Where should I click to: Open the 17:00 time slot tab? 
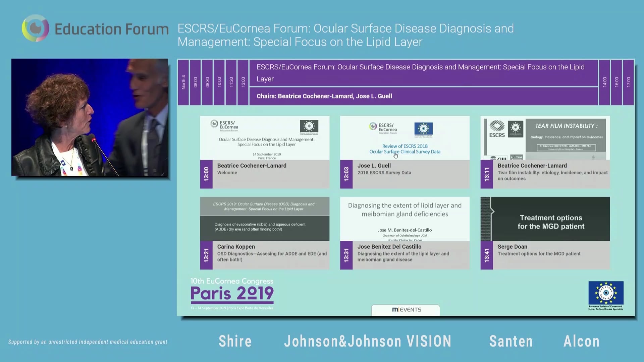[x=628, y=82]
